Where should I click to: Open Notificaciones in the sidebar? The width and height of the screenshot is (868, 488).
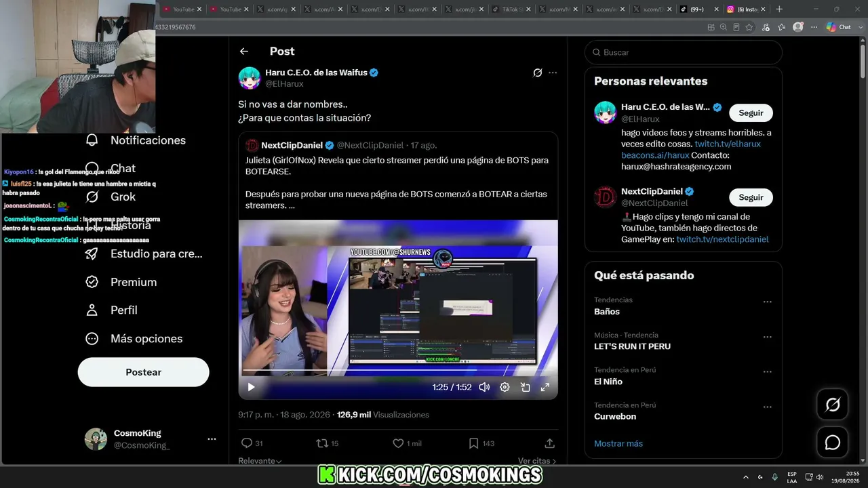click(136, 140)
